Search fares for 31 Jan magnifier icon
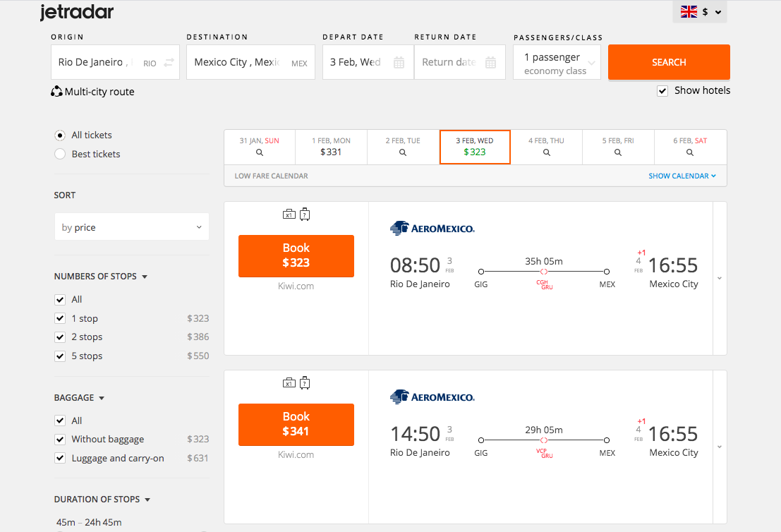Screen dimensions: 781x532 pos(260,152)
